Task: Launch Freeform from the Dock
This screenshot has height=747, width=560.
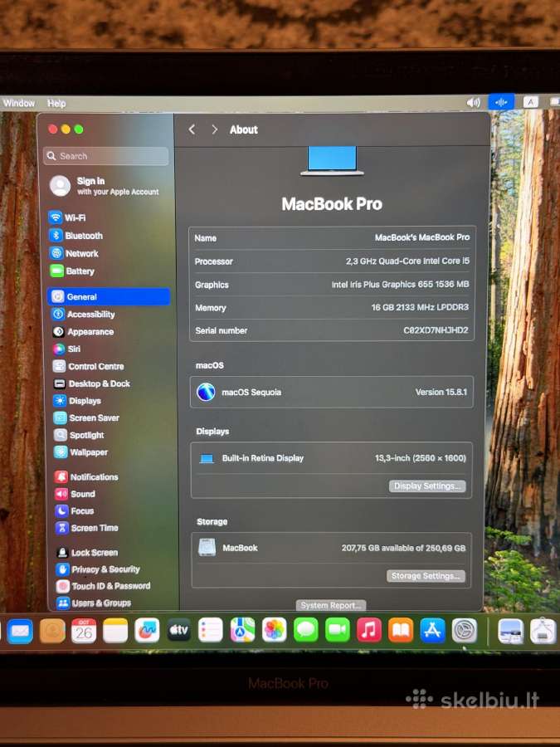Action: click(147, 630)
